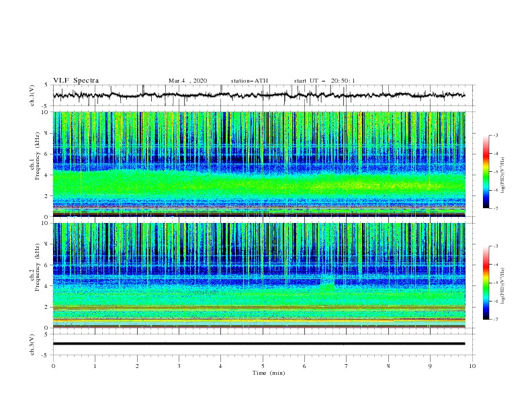Click time axis tick label "8"

[x=388, y=366]
